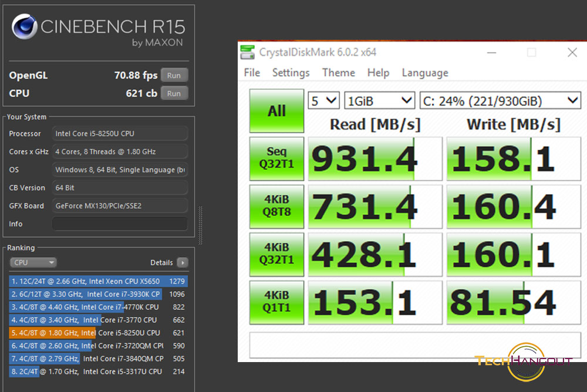
Task: Click the empty Info input field
Action: point(120,224)
